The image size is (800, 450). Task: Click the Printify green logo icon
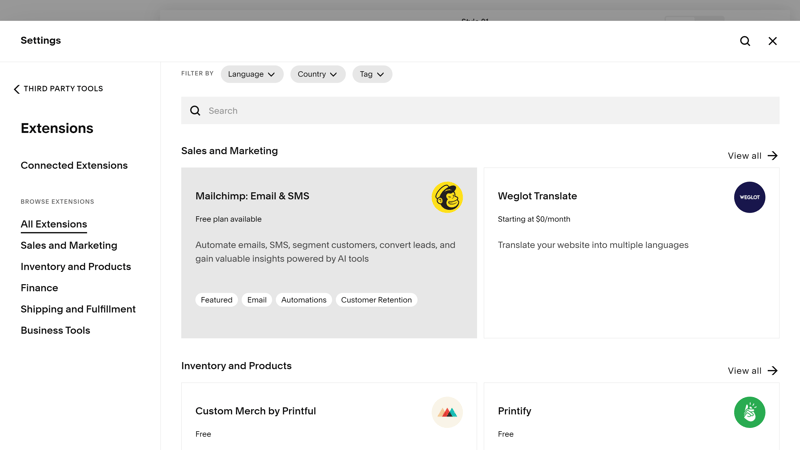click(x=749, y=412)
